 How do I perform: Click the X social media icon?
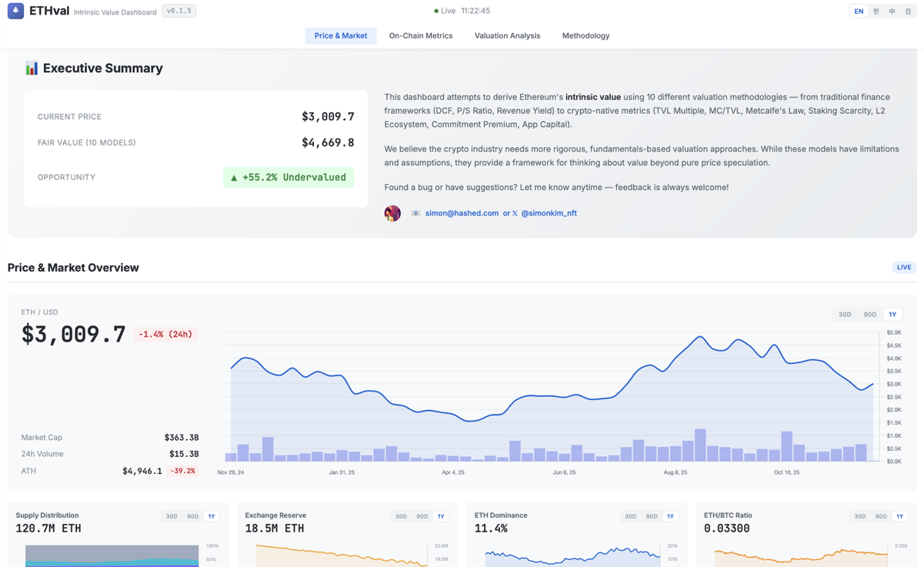(x=515, y=213)
